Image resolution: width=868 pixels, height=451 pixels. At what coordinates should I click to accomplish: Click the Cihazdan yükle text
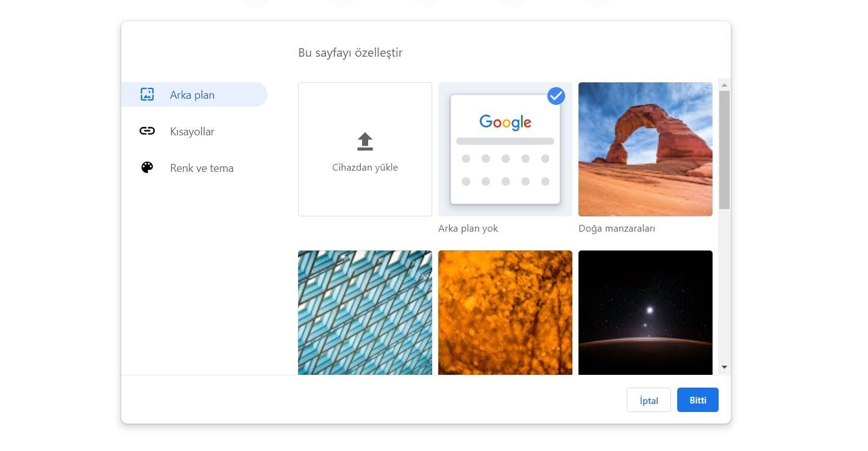[365, 168]
